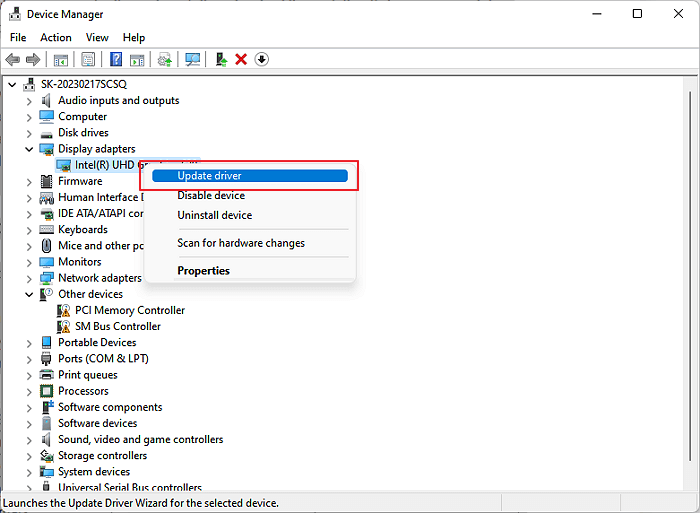Choose Uninstall device from context menu
The width and height of the screenshot is (700, 513).
click(250, 215)
